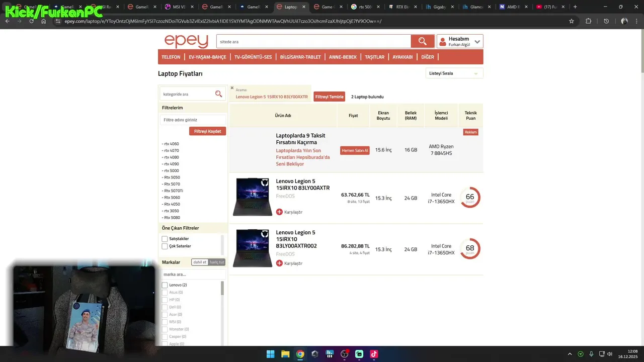Select the 'dahil et' brand toggle
The image size is (644, 362).
coord(200,262)
